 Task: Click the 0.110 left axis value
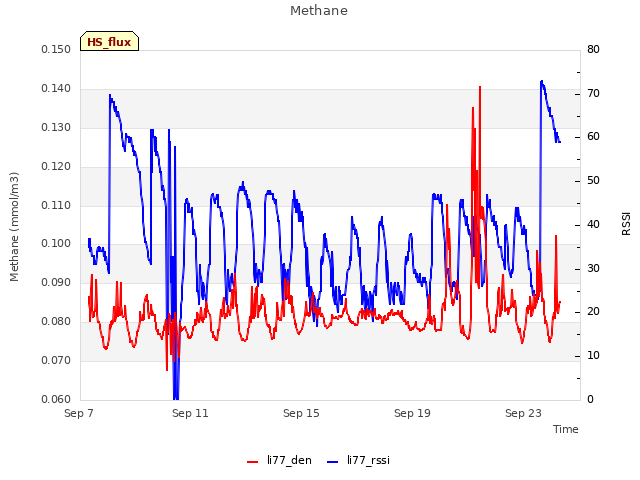click(x=56, y=205)
